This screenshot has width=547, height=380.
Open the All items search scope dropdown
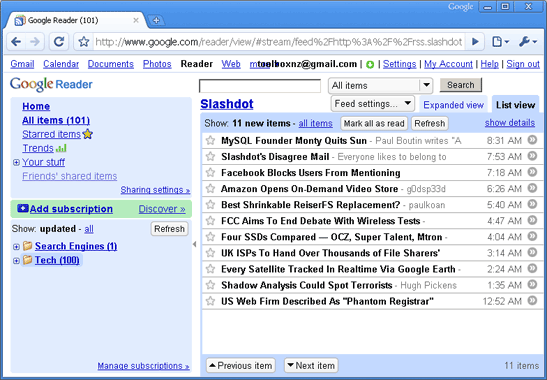(x=380, y=85)
